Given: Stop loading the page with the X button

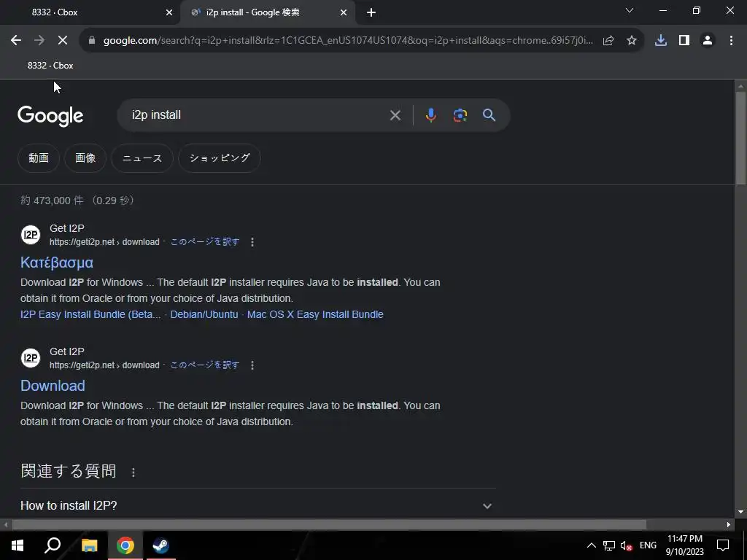Looking at the screenshot, I should point(63,41).
